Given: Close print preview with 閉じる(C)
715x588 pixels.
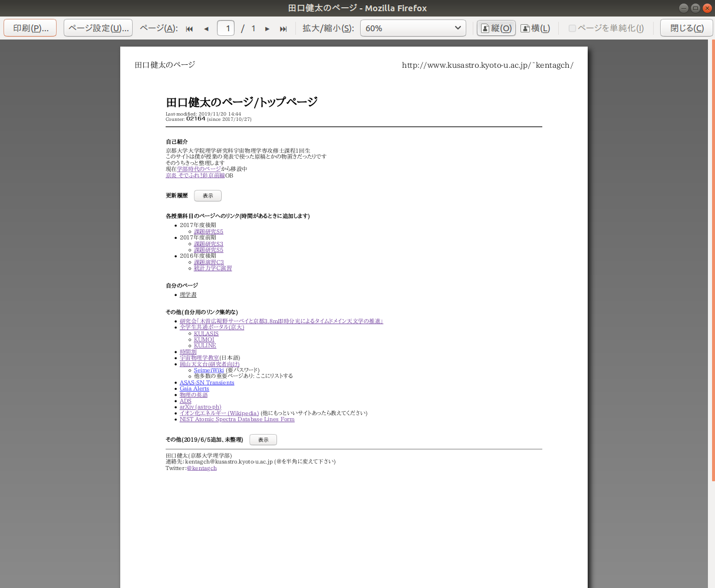Looking at the screenshot, I should [687, 28].
